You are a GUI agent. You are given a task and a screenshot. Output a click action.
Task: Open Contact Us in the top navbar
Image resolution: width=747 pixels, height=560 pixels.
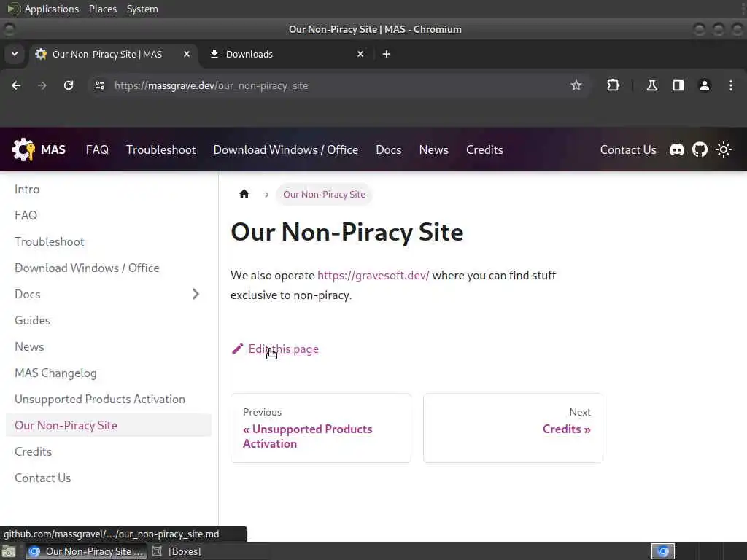coord(628,150)
